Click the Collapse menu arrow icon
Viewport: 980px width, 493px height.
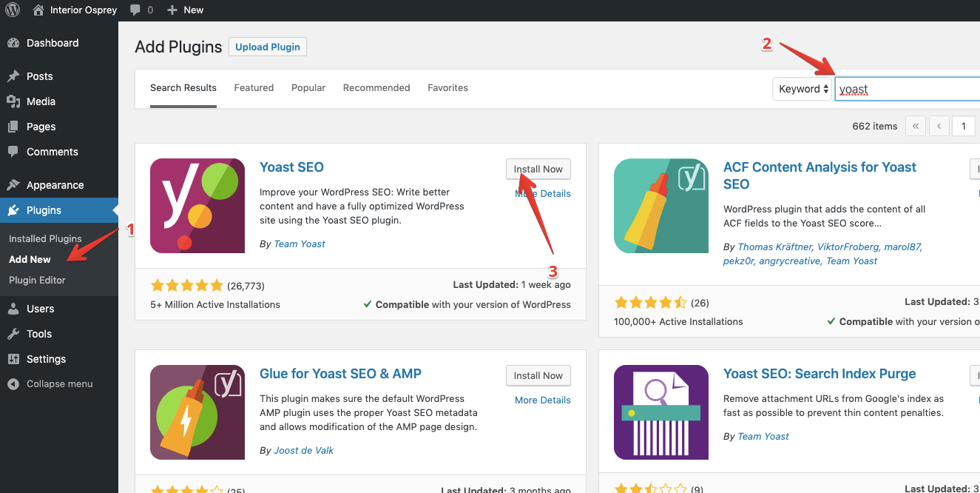13,384
